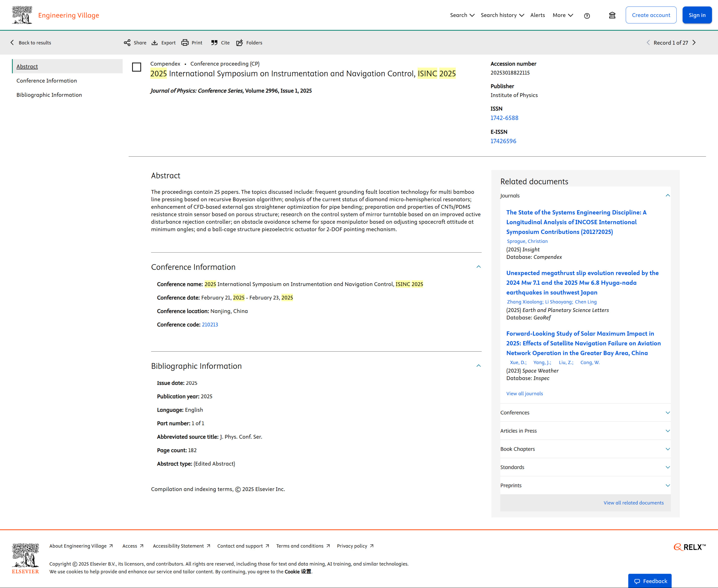718x588 pixels.
Task: Collapse the Journals related documents list
Action: [x=668, y=195]
